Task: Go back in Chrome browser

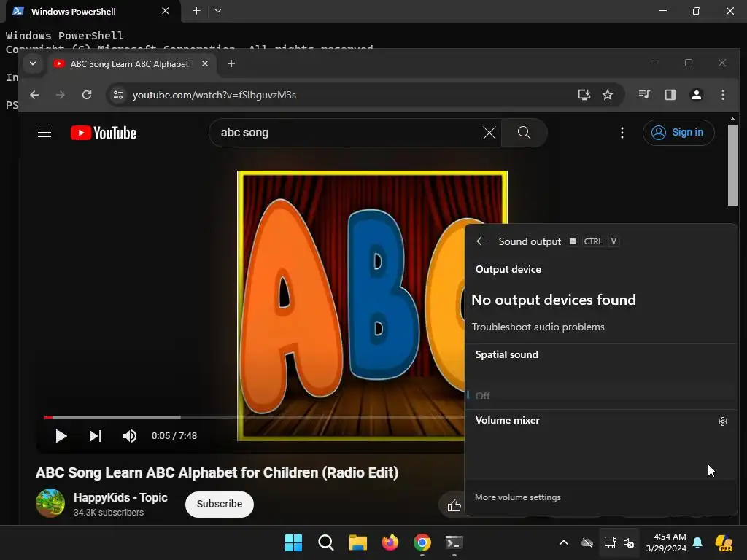Action: pyautogui.click(x=34, y=95)
